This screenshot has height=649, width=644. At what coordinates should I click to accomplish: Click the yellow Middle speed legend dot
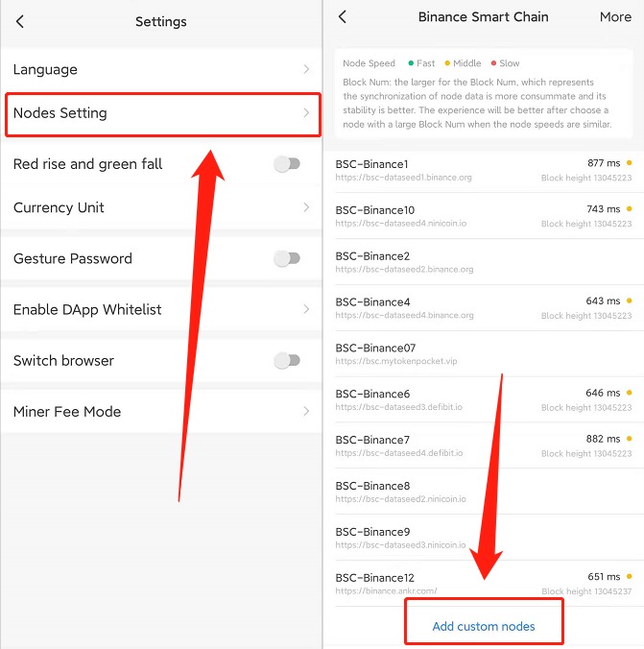click(x=447, y=63)
